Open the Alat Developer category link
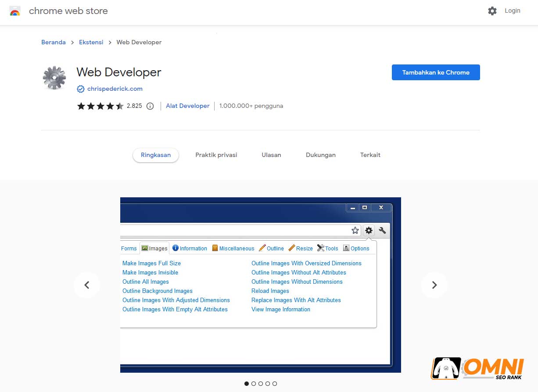The height and width of the screenshot is (392, 538). (188, 106)
